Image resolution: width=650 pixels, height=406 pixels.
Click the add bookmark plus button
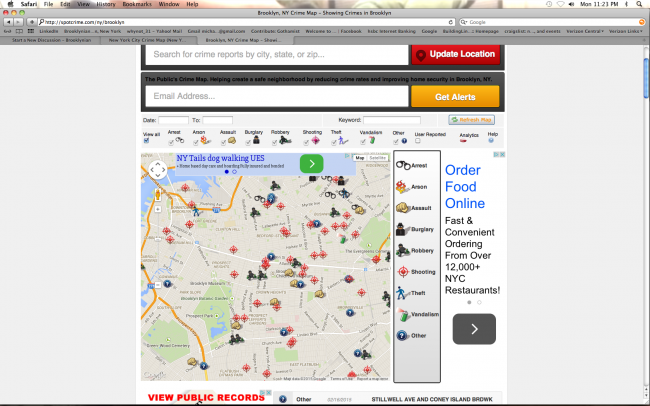tap(32, 22)
